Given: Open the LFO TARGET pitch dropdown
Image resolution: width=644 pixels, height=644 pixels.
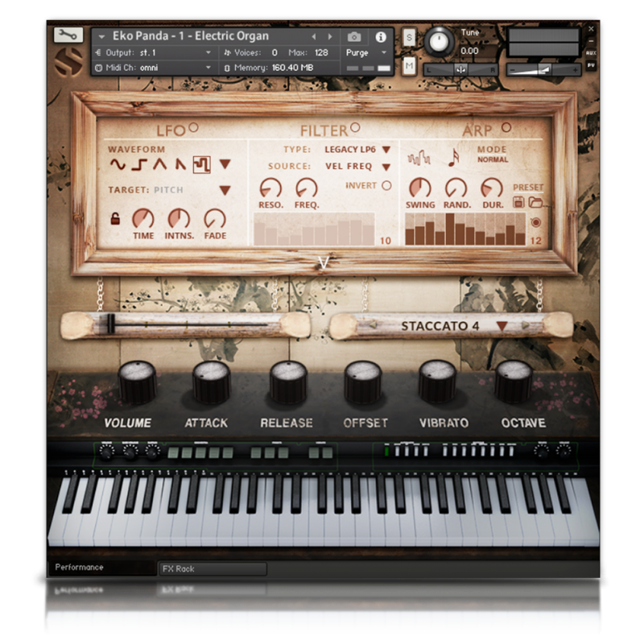Looking at the screenshot, I should pos(225,191).
